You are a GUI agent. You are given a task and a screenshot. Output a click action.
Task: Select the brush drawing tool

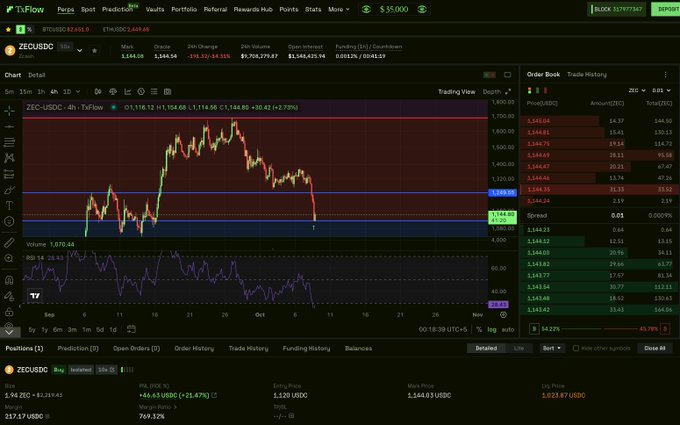point(9,190)
